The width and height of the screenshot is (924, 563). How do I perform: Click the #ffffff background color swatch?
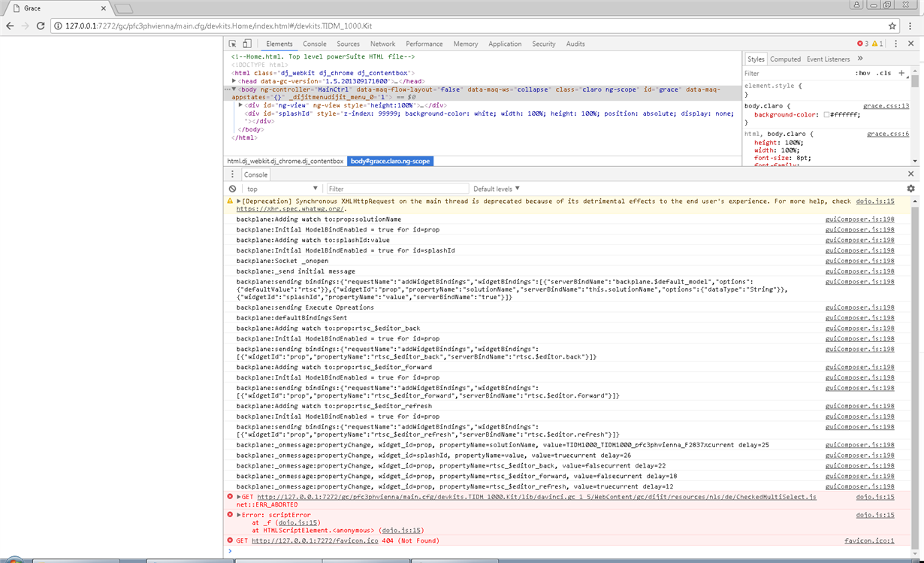(826, 114)
